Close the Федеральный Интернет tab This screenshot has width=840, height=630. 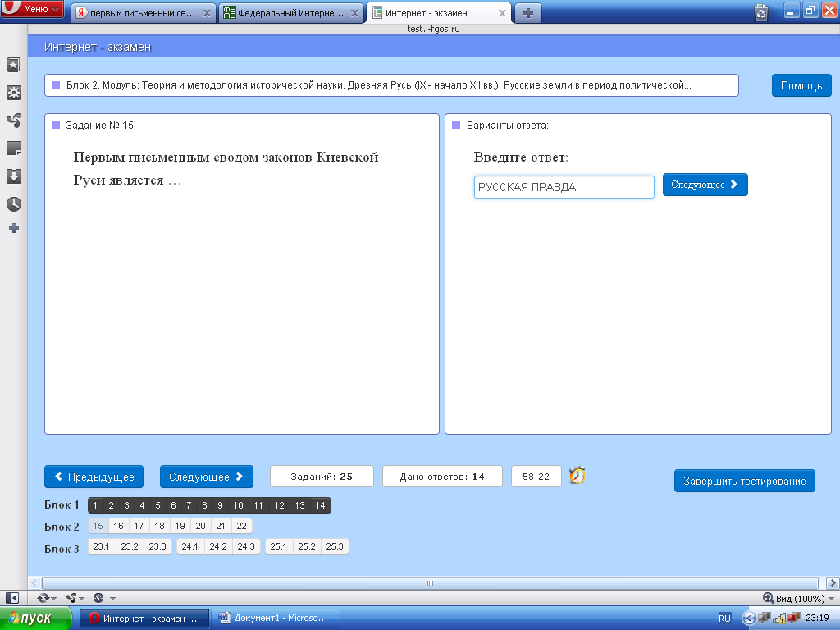(354, 13)
